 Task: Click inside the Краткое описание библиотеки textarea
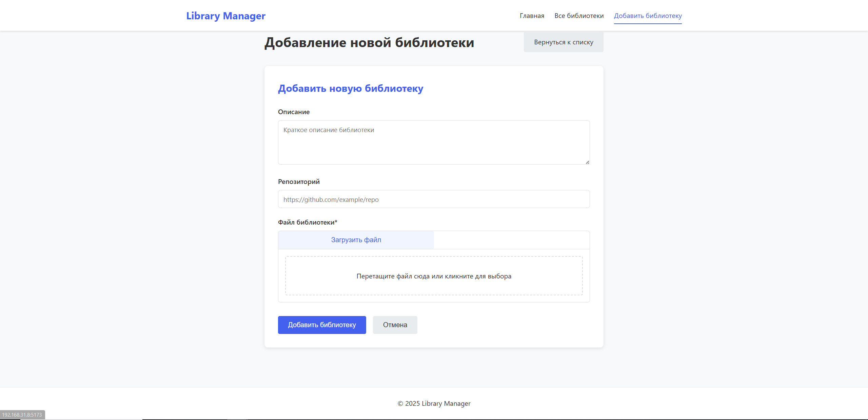pos(434,142)
